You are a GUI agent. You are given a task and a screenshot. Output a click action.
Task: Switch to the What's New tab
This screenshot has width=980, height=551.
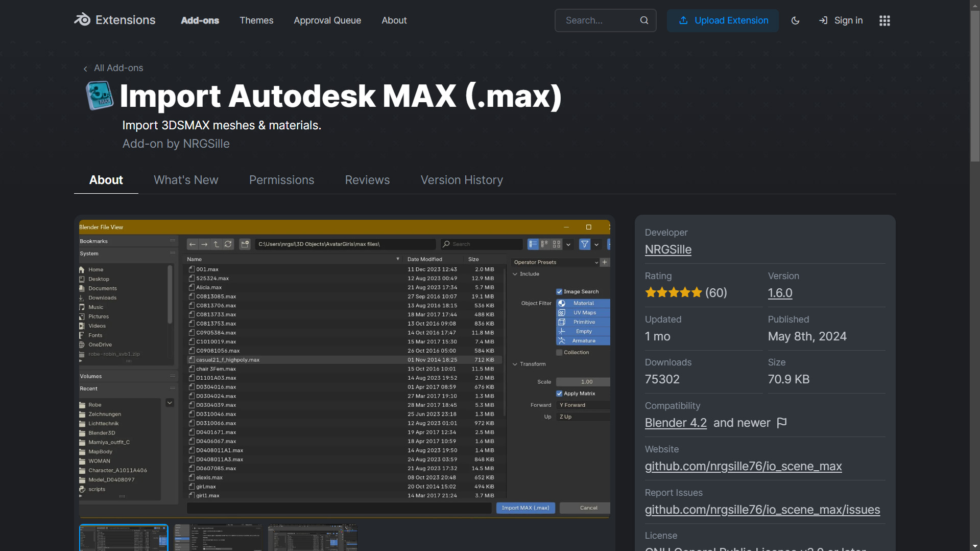(x=186, y=180)
